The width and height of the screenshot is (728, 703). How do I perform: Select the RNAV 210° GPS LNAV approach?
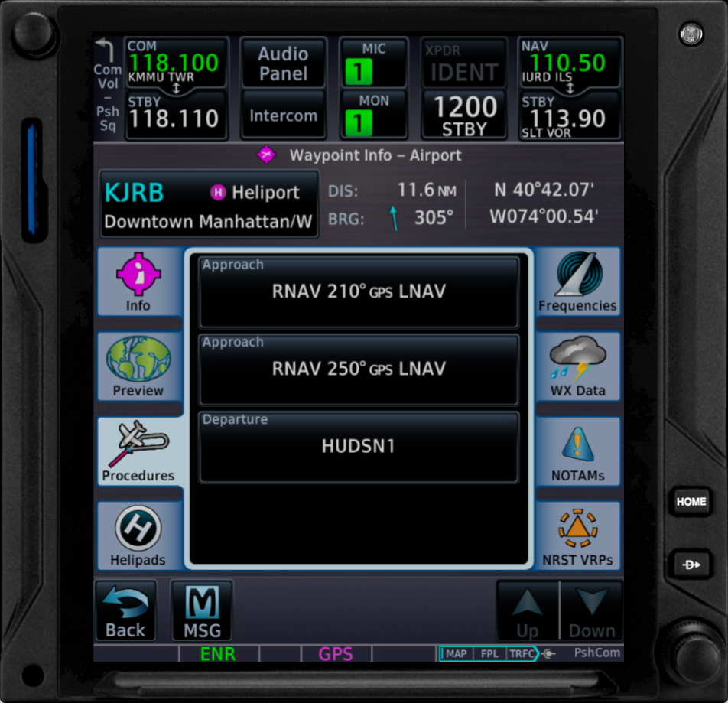[x=359, y=291]
